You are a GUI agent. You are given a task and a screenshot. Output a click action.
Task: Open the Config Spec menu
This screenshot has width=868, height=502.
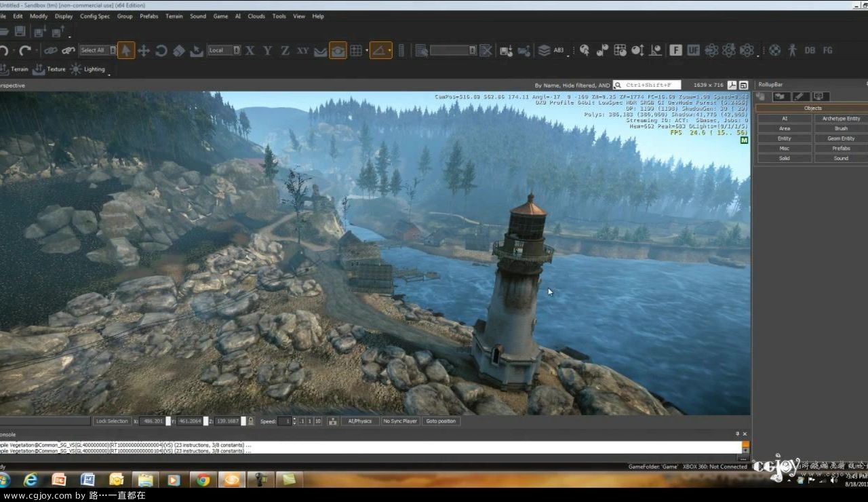[95, 16]
